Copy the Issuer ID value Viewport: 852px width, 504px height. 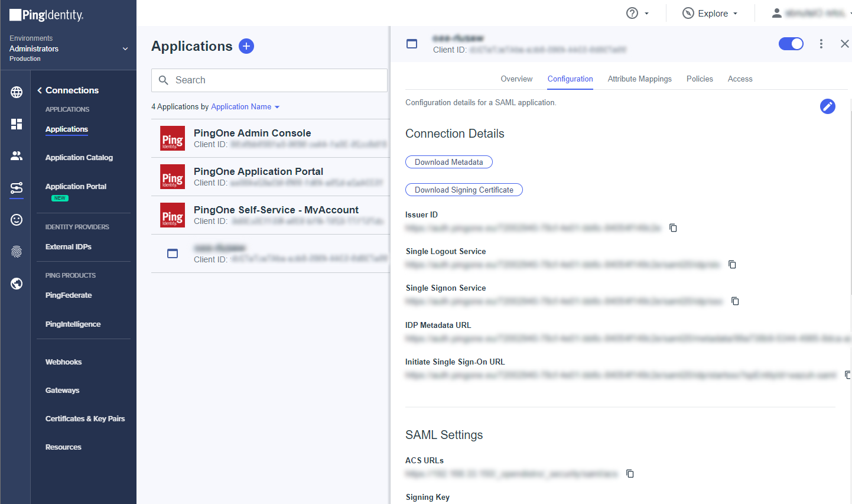pos(673,228)
